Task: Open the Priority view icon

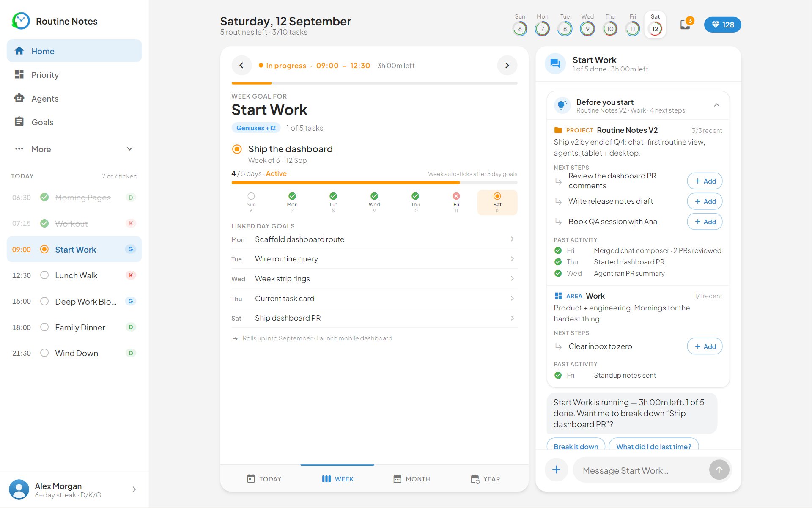Action: click(19, 74)
